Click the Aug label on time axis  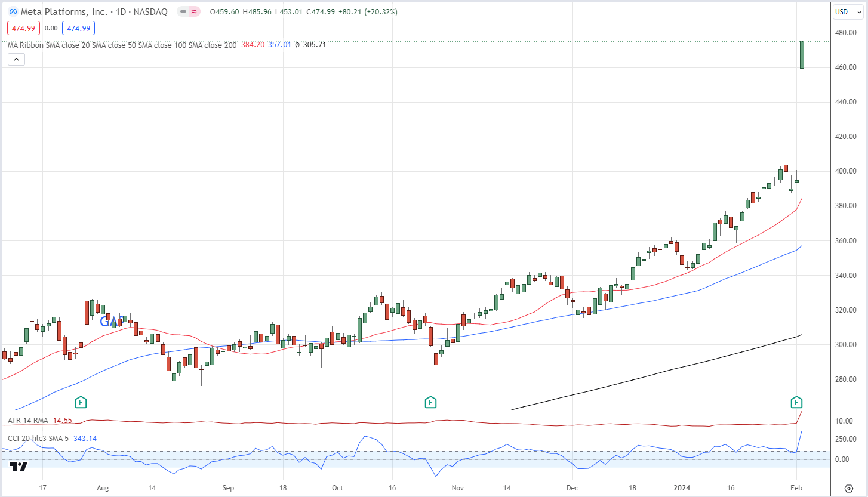(x=101, y=487)
